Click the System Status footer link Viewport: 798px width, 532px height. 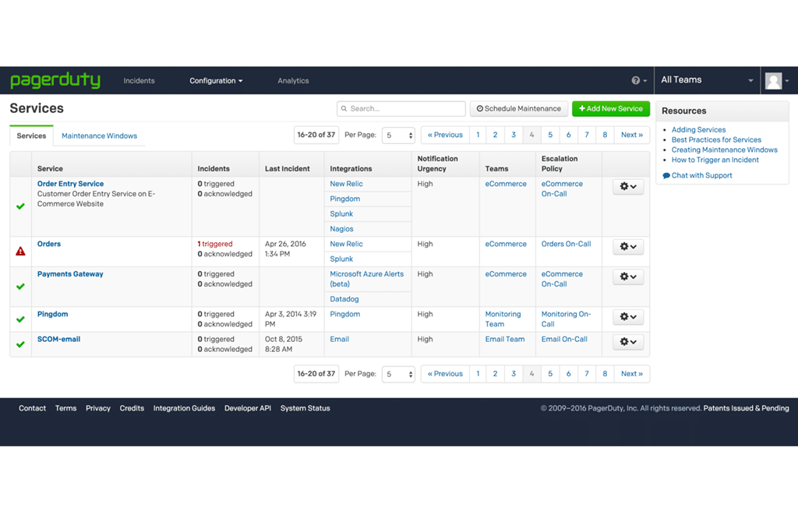click(305, 408)
